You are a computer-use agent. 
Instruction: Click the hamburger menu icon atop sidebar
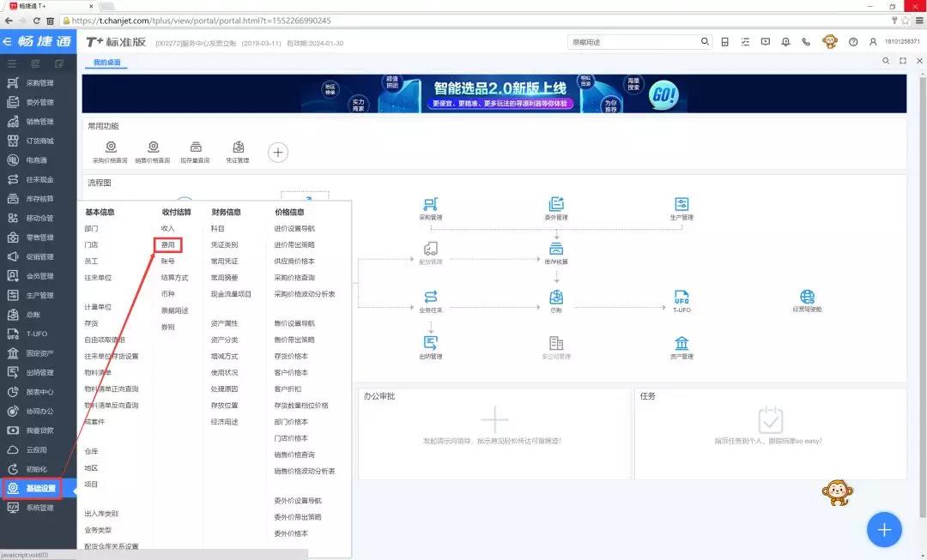pos(12,63)
